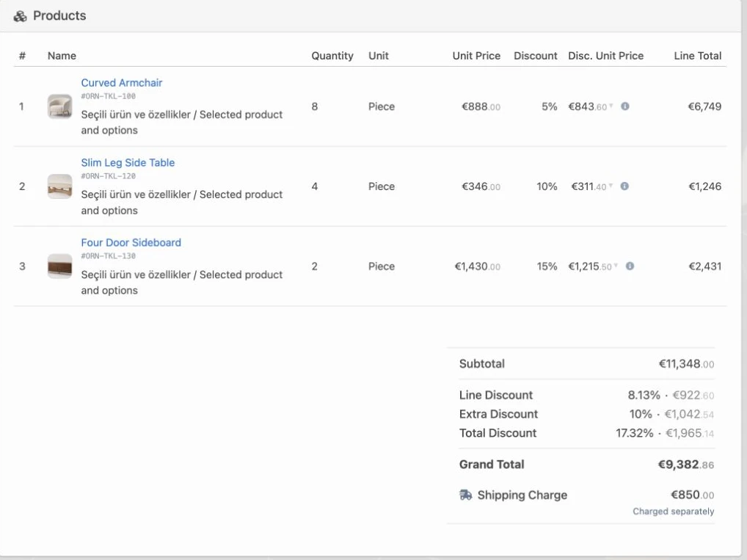Click the Total Discount 17.32% value

[635, 433]
